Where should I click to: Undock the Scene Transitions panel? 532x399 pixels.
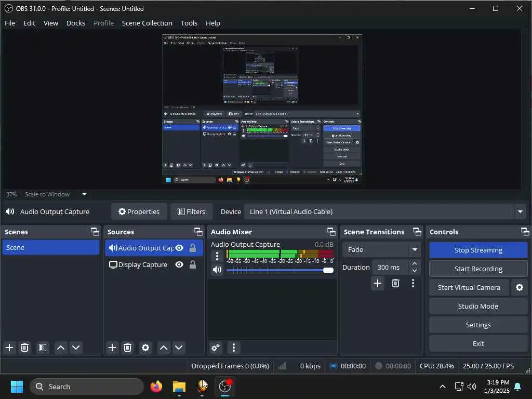point(417,232)
